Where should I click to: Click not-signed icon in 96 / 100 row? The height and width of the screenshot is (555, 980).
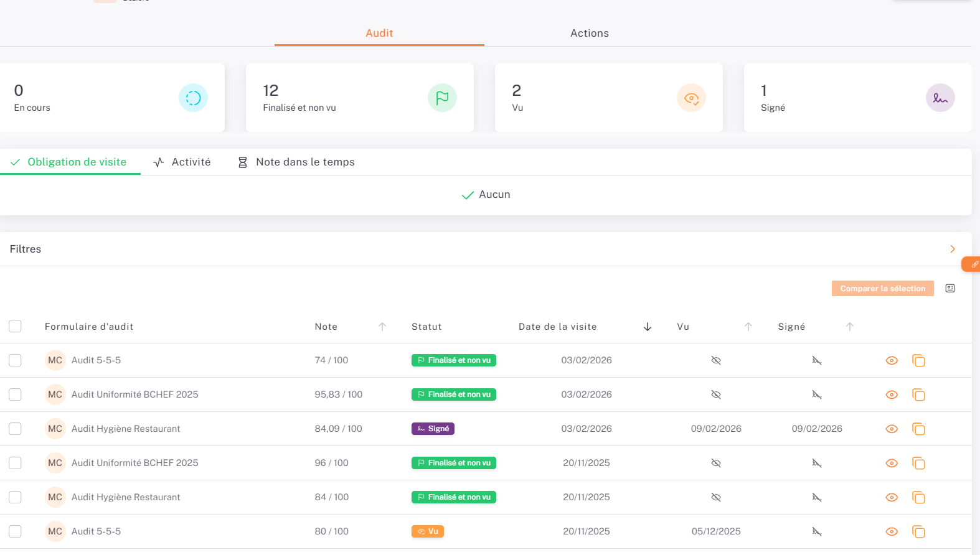[x=817, y=464]
